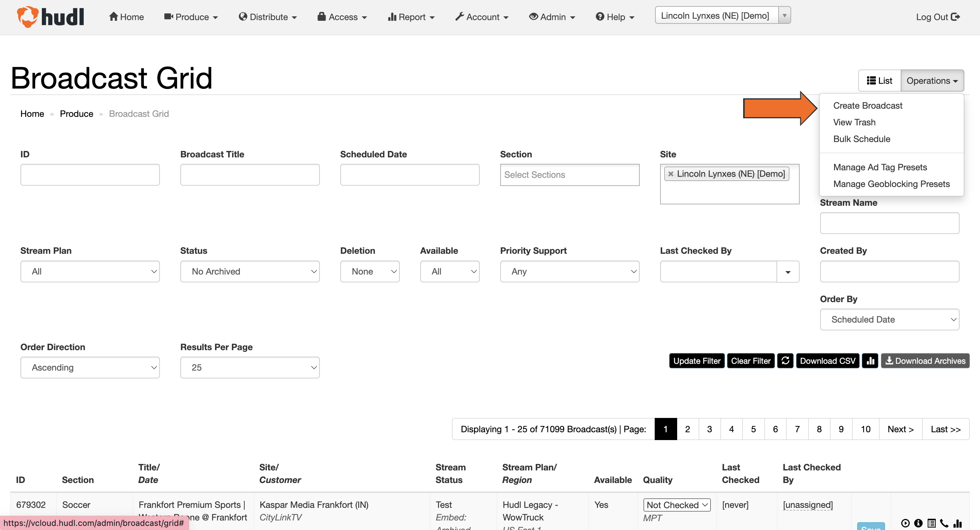Screen dimensions: 980x530
Task: Select Create Broadcast from Operations menu
Action: (x=868, y=106)
